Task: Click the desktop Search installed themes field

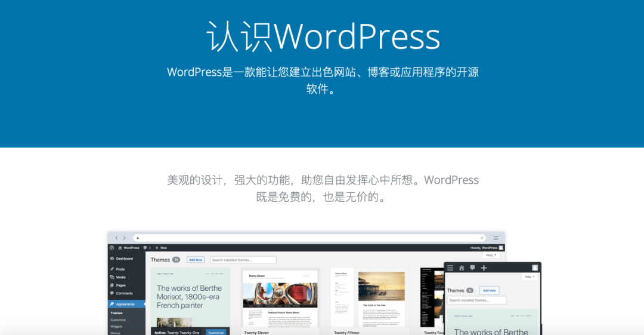Action: tap(243, 260)
